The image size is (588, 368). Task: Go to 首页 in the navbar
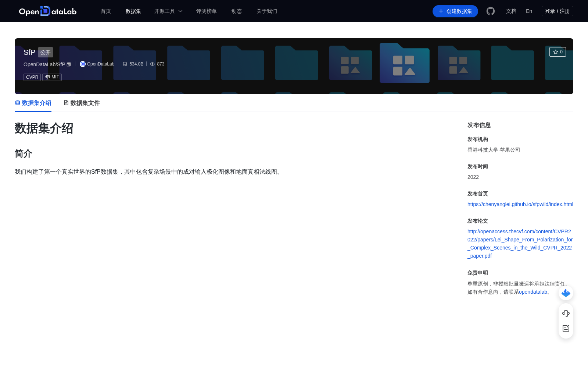coord(106,11)
